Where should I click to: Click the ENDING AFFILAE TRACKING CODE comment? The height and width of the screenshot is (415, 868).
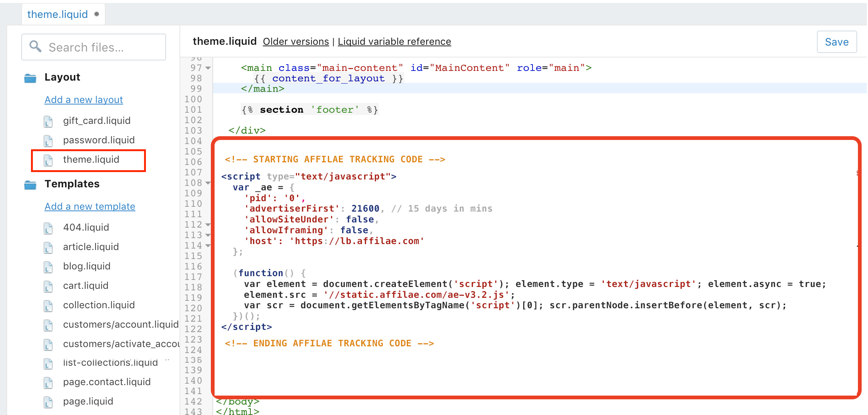coord(329,343)
